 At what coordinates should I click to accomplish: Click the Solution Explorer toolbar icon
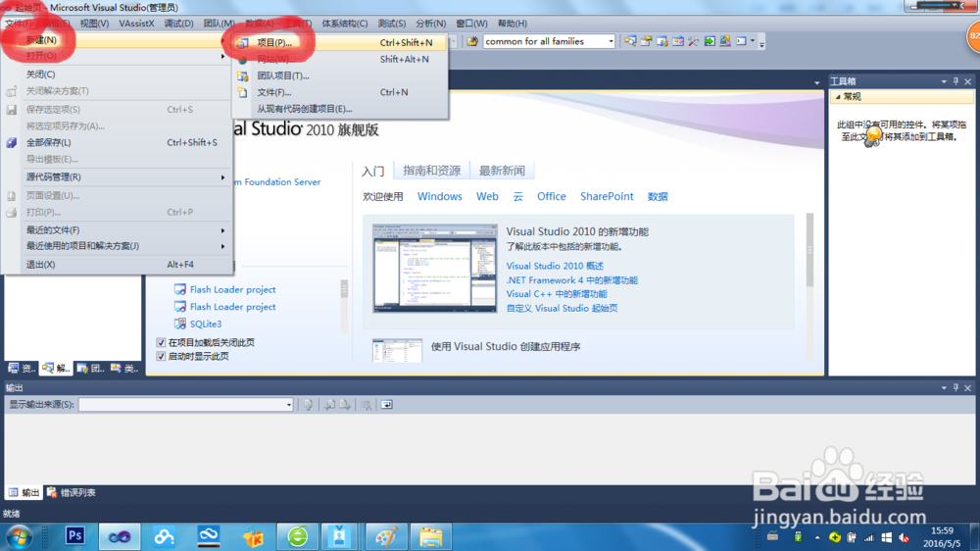630,41
